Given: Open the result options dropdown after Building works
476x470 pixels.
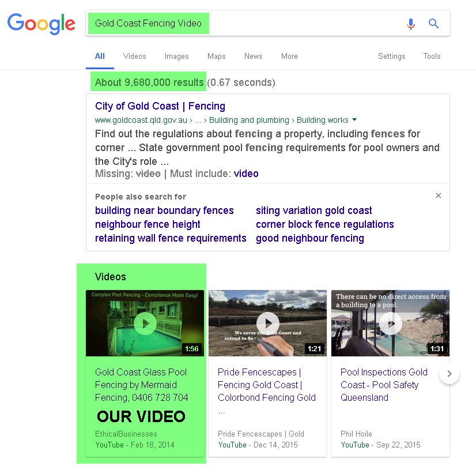Looking at the screenshot, I should pyautogui.click(x=354, y=120).
